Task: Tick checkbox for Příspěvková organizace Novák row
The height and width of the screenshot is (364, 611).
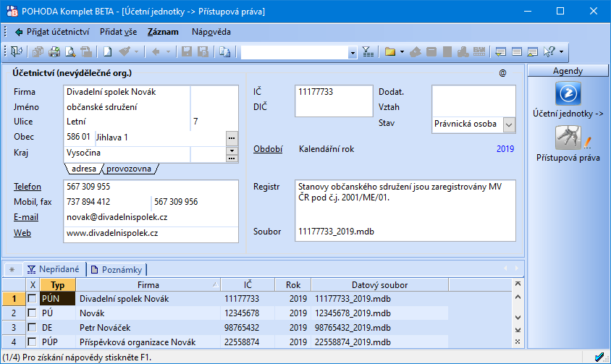Action: coord(32,342)
